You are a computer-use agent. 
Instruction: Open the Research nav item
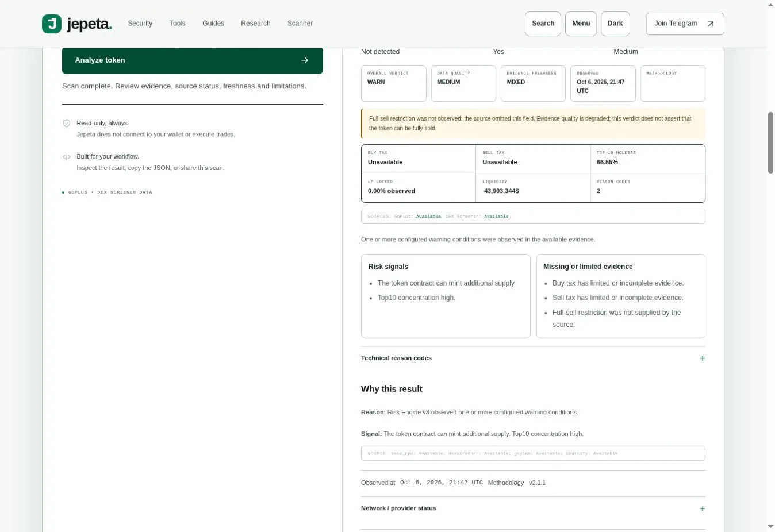tap(256, 24)
